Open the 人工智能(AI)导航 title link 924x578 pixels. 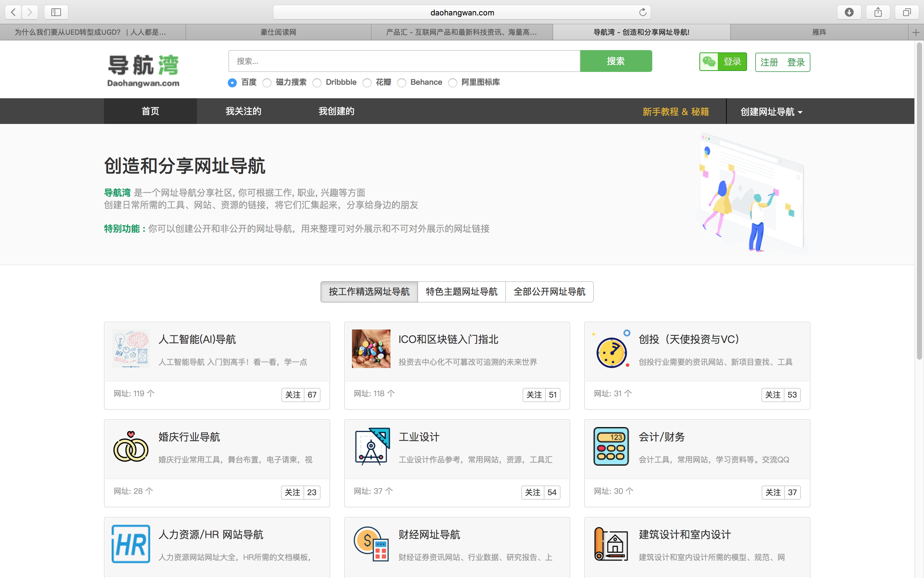pos(197,339)
